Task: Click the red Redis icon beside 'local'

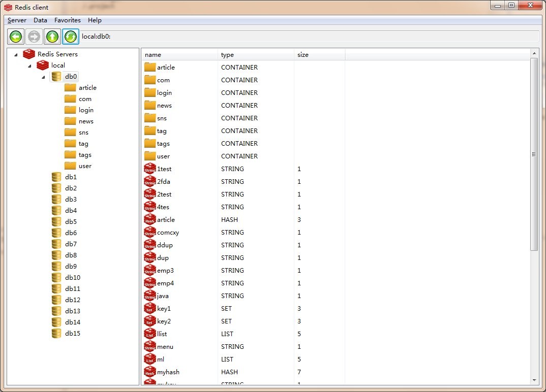Action: pyautogui.click(x=42, y=65)
